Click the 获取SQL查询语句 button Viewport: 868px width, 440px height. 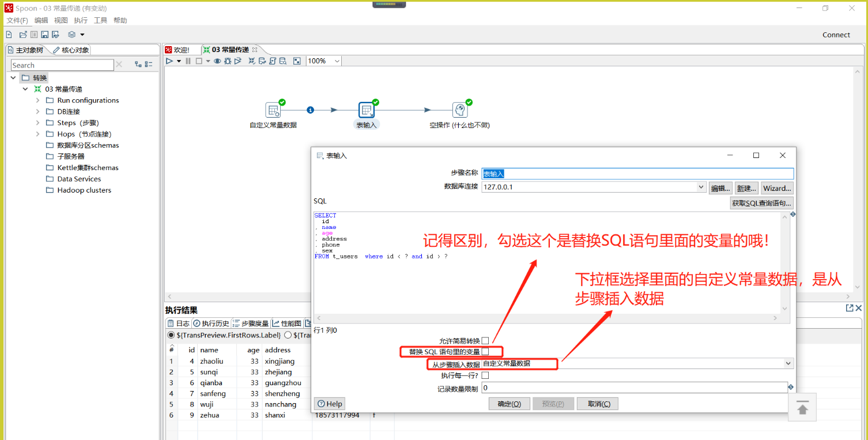(761, 203)
